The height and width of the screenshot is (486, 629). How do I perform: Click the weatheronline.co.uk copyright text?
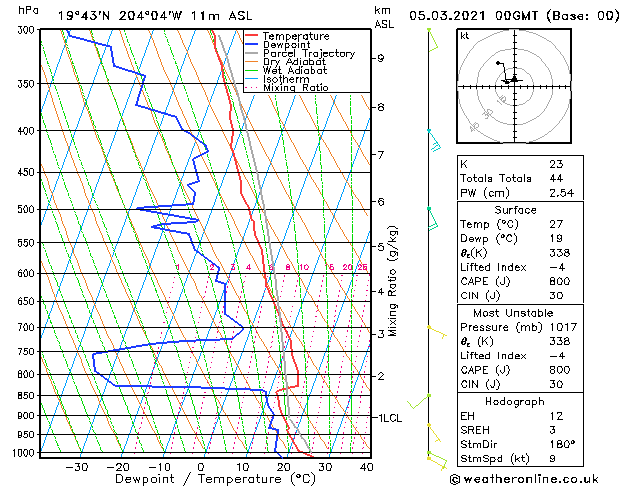(x=524, y=479)
